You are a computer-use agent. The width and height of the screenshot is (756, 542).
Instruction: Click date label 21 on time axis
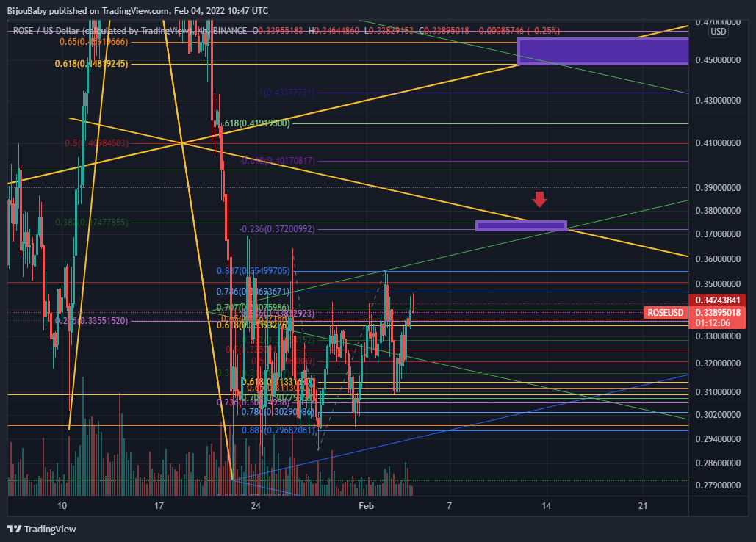(x=642, y=506)
